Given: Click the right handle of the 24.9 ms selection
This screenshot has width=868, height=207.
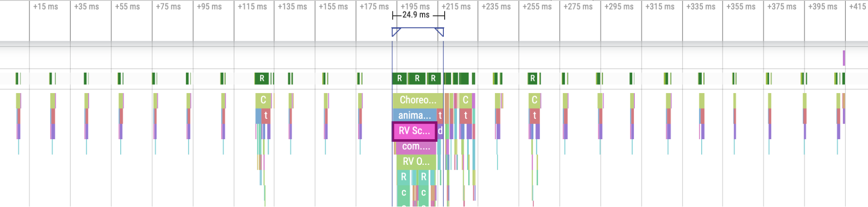Looking at the screenshot, I should 440,32.
